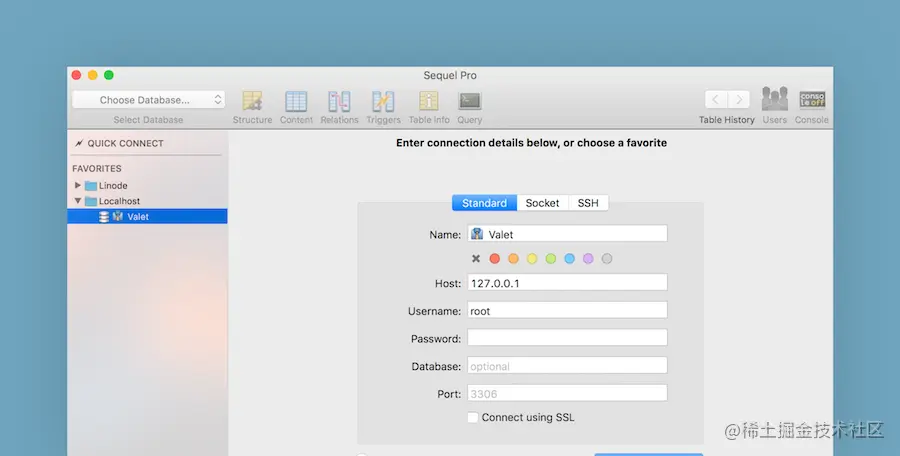
Task: Click the FAVORITES section heading
Action: [97, 169]
